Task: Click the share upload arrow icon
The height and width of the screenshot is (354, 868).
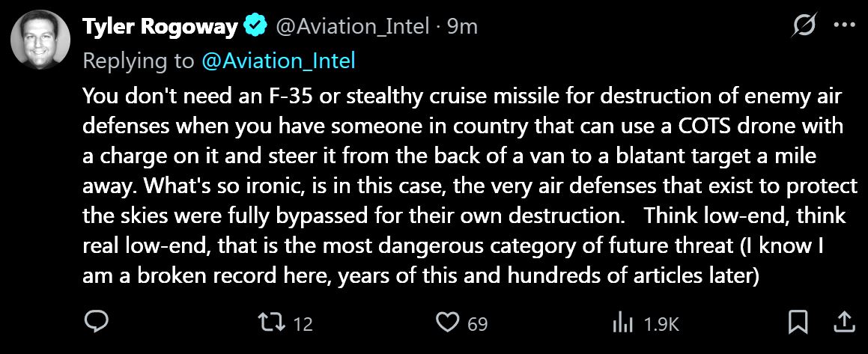Action: coord(842,323)
